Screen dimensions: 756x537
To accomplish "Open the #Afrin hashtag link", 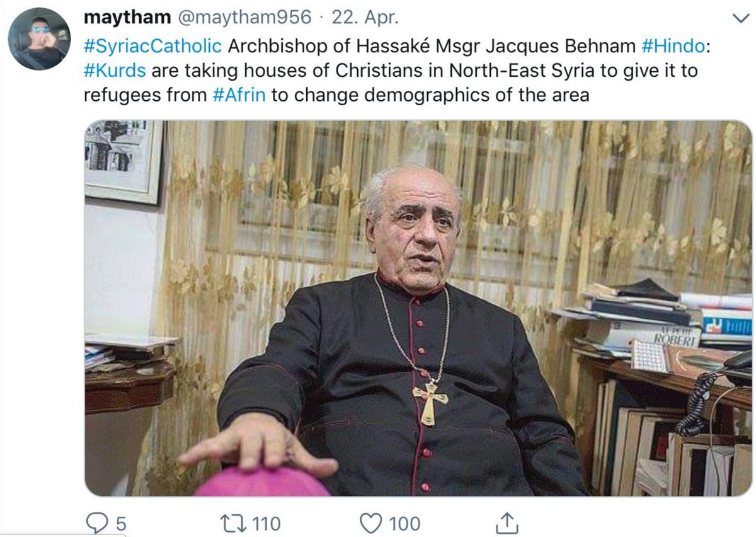I will pyautogui.click(x=248, y=95).
